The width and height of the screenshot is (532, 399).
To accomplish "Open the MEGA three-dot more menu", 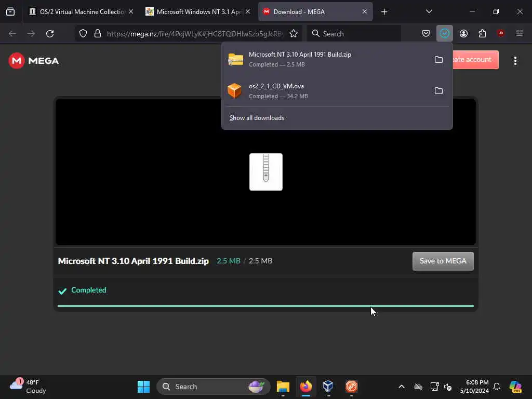I will coord(515,61).
